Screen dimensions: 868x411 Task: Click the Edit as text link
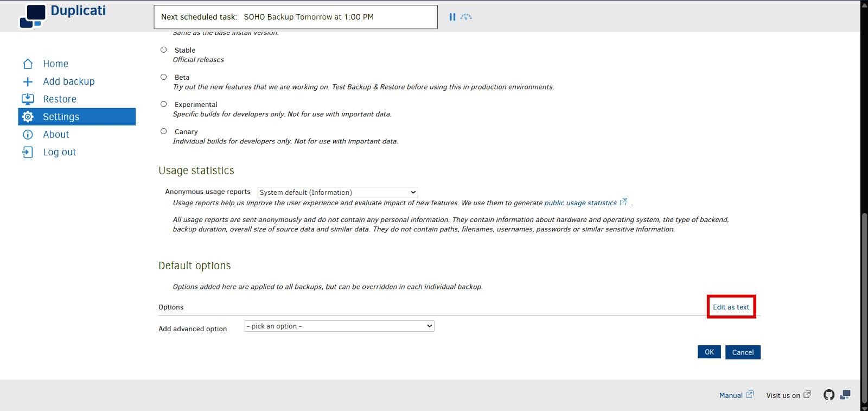click(x=731, y=307)
